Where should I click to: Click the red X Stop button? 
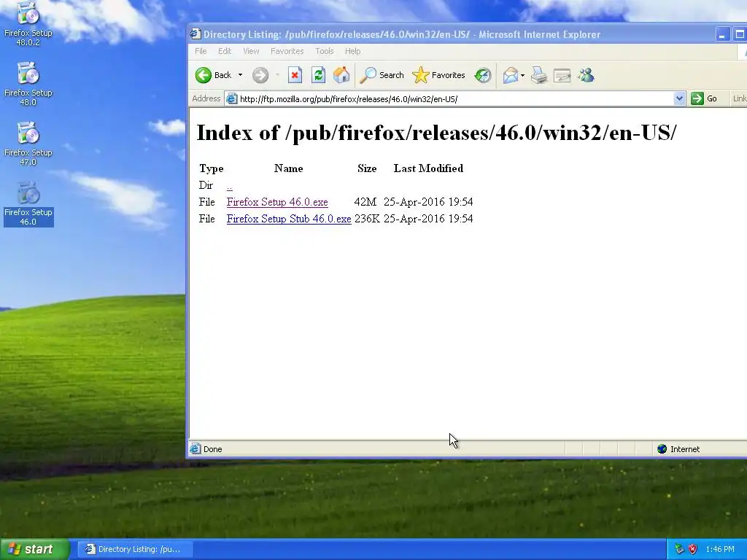pos(295,75)
